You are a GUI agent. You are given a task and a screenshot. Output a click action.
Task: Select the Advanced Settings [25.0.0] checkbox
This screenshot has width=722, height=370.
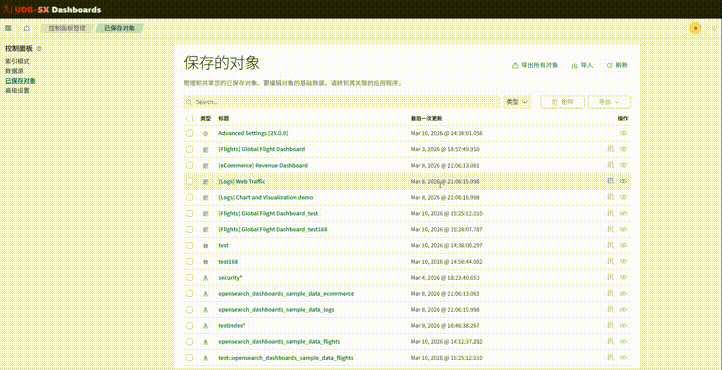click(189, 133)
